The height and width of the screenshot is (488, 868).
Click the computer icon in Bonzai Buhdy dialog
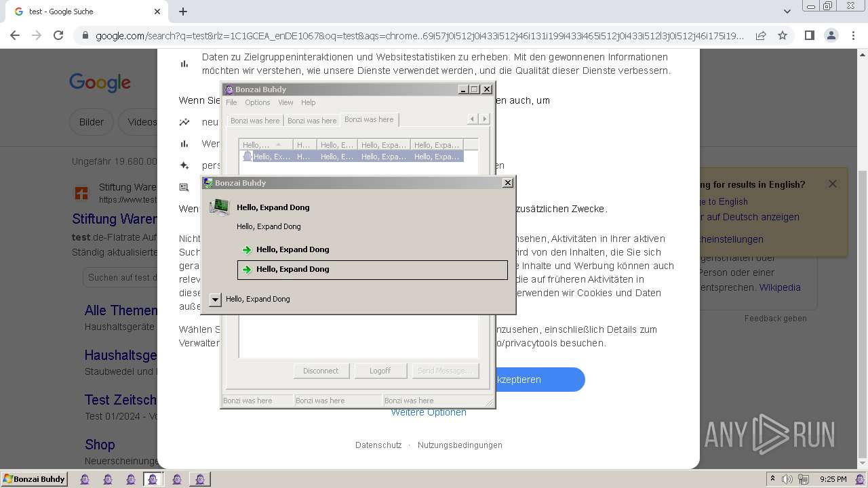point(219,207)
